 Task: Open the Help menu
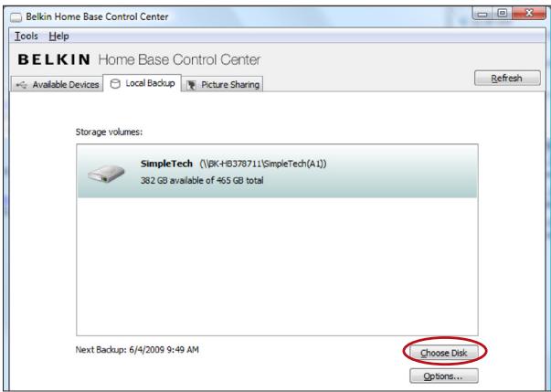58,37
